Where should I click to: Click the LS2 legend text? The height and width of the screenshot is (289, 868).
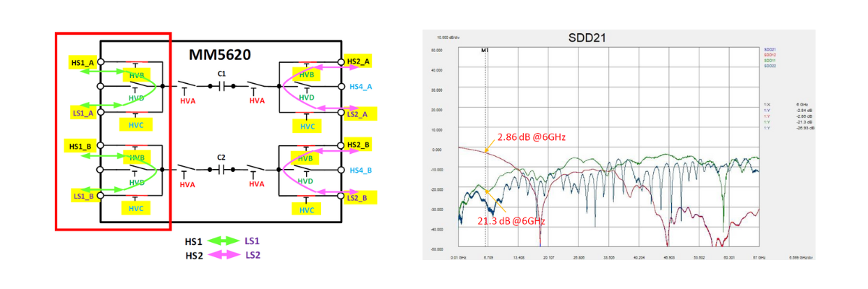tap(253, 255)
